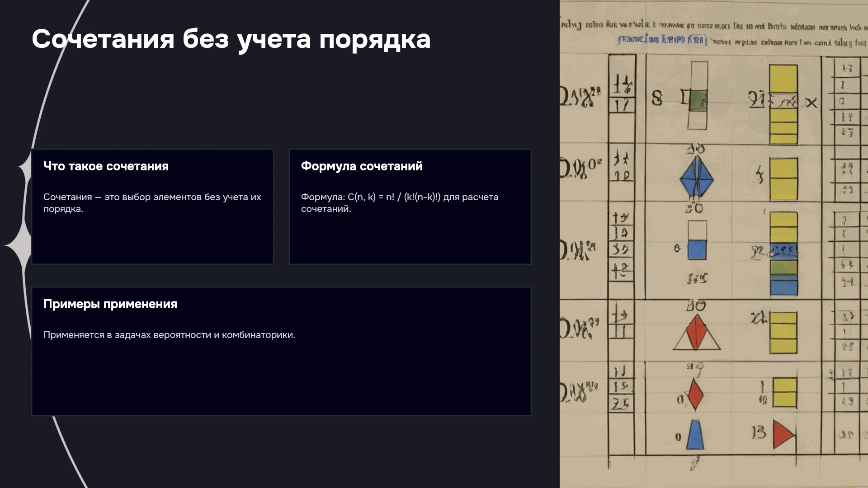Select the 'Примеры применения' card heading
Screen dimensions: 868x488
[x=110, y=304]
